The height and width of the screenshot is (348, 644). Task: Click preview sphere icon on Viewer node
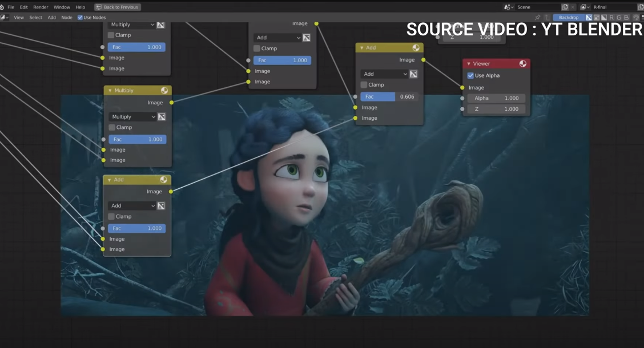click(x=523, y=63)
